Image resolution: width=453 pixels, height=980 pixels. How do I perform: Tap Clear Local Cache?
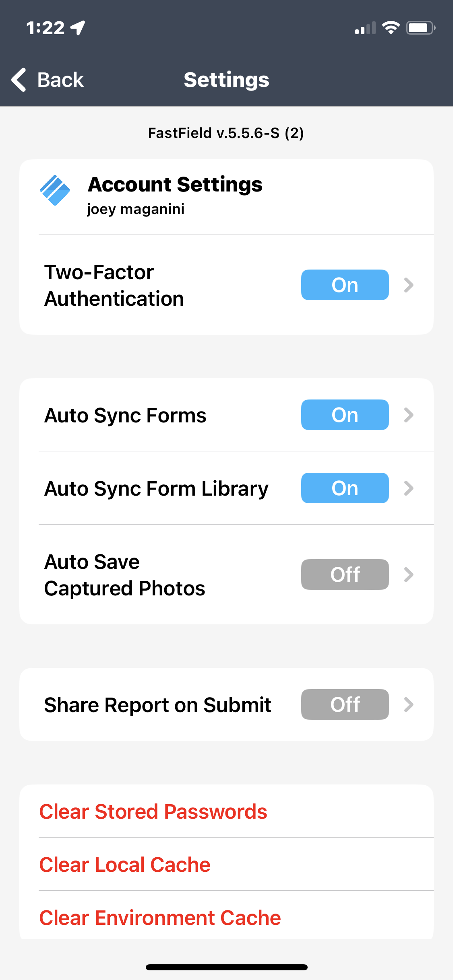[x=125, y=865]
